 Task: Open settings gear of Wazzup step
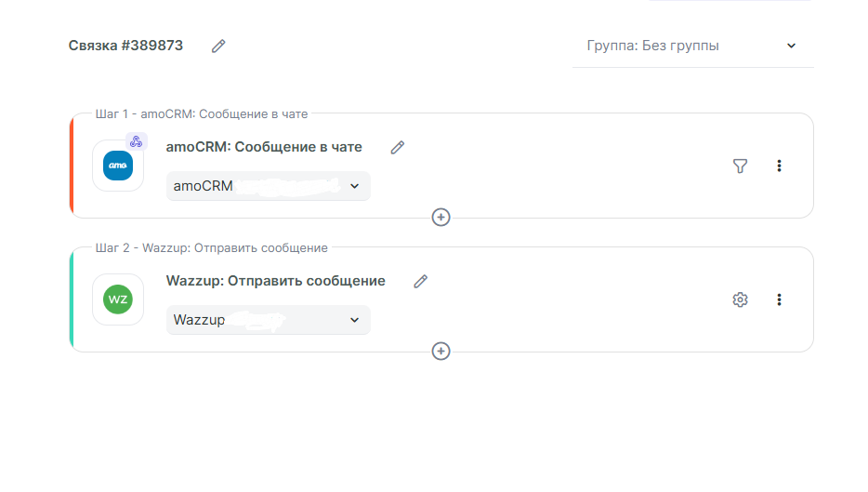[x=740, y=299]
